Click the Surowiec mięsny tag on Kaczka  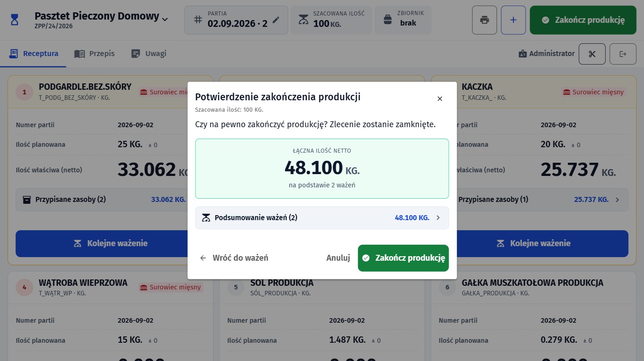click(x=594, y=92)
